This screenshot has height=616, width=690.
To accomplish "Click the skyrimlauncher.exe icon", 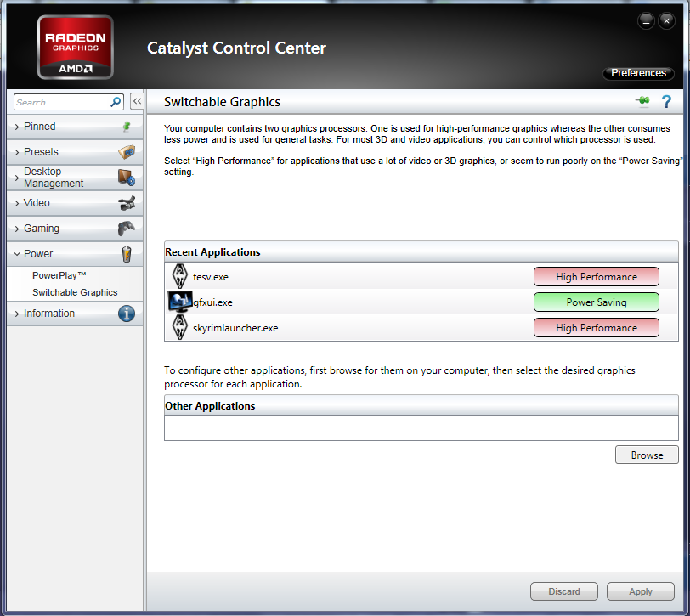I will (179, 327).
